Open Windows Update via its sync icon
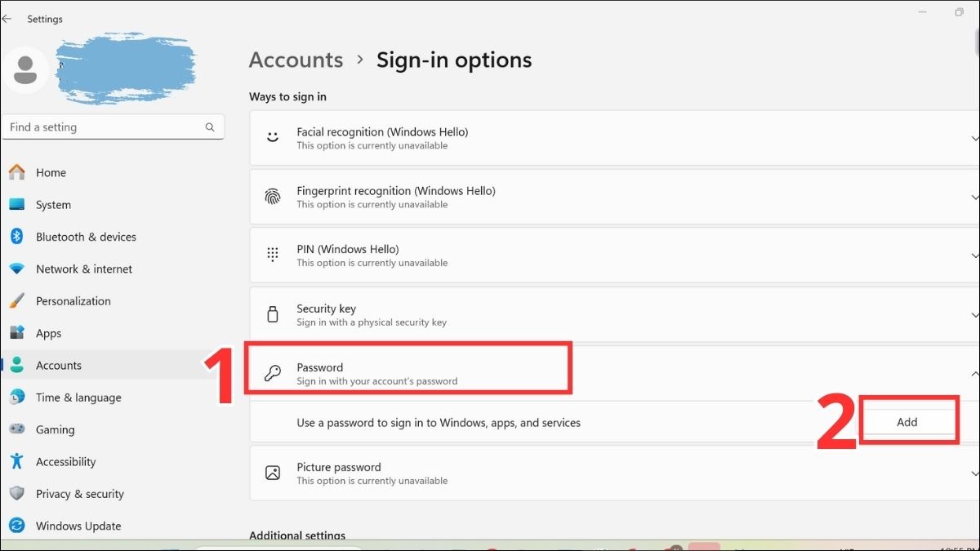The width and height of the screenshot is (980, 551). coord(16,526)
